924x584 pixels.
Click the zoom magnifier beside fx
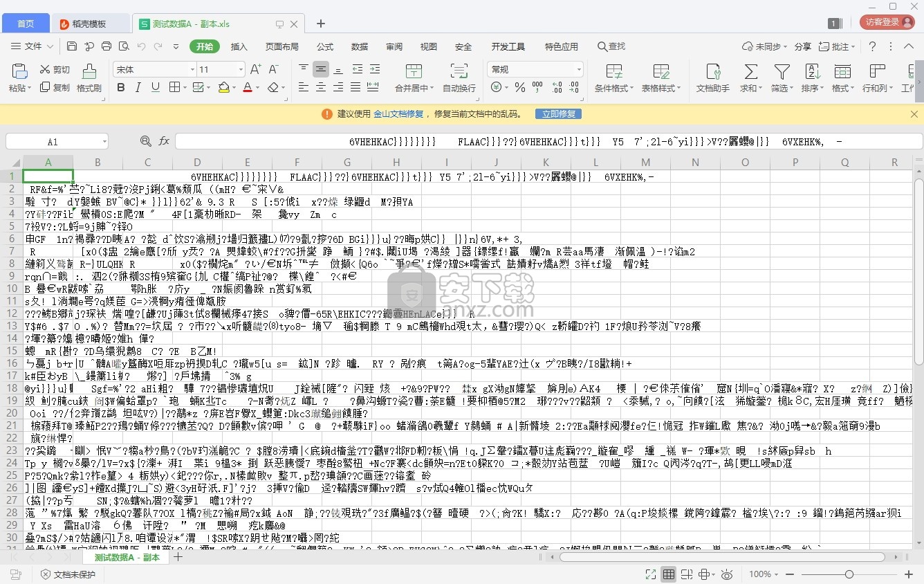tap(145, 141)
